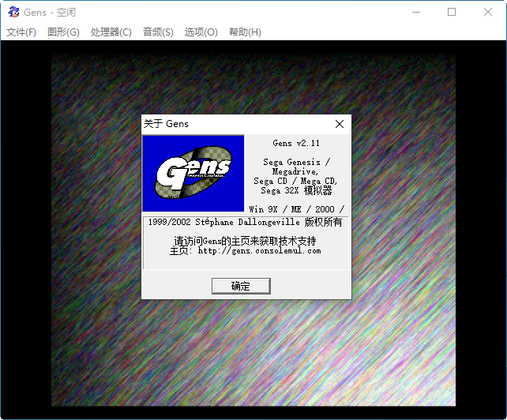
Task: Maximize the Gens main window
Action: (452, 12)
